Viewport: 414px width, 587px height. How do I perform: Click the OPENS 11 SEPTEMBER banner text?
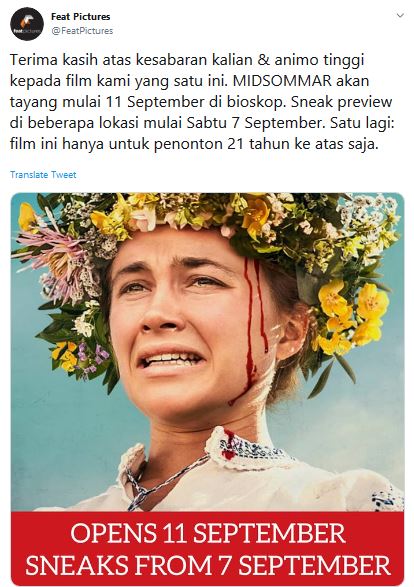coord(207,533)
